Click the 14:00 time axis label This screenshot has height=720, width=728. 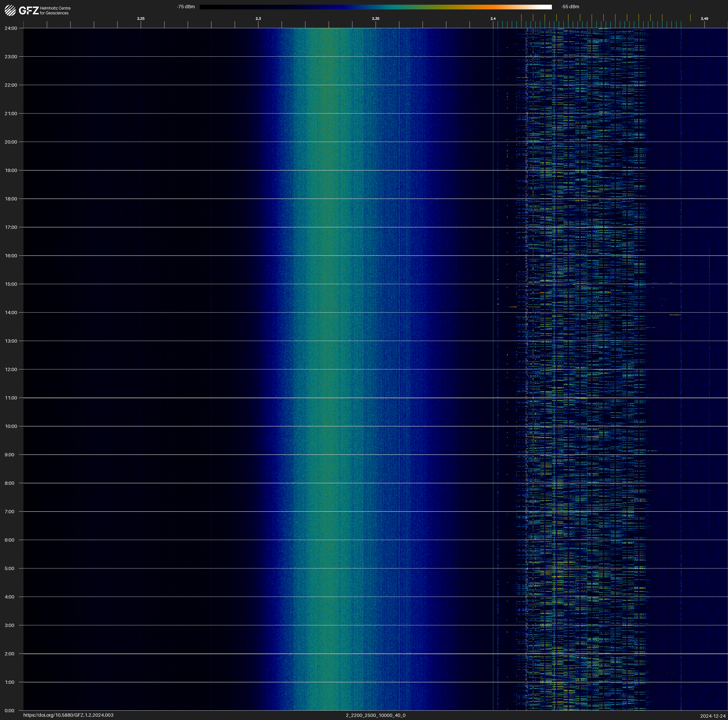pos(11,313)
